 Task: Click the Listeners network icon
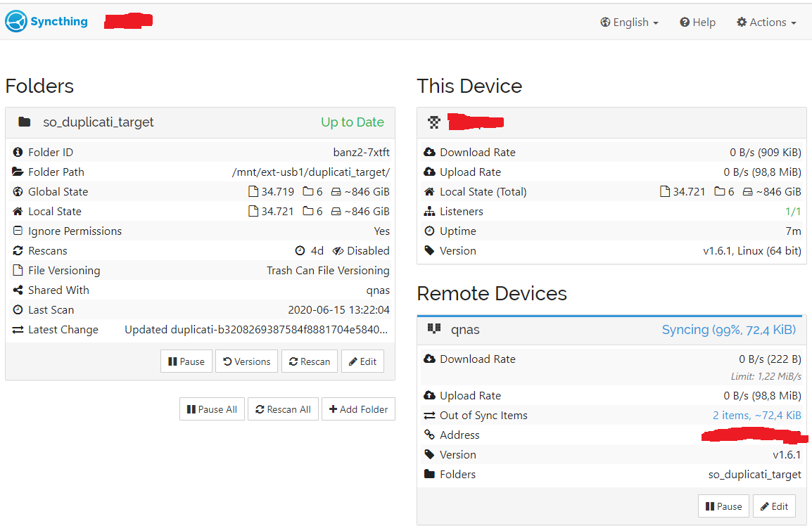(429, 211)
